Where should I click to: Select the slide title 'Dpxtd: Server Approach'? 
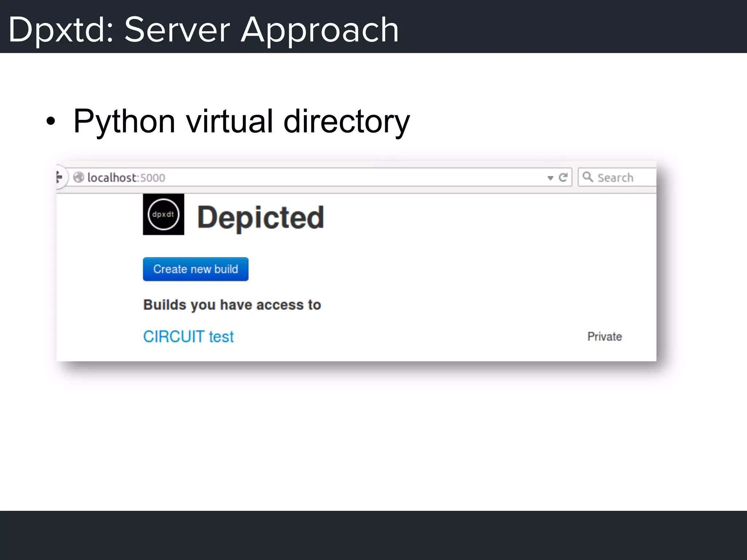point(203,30)
